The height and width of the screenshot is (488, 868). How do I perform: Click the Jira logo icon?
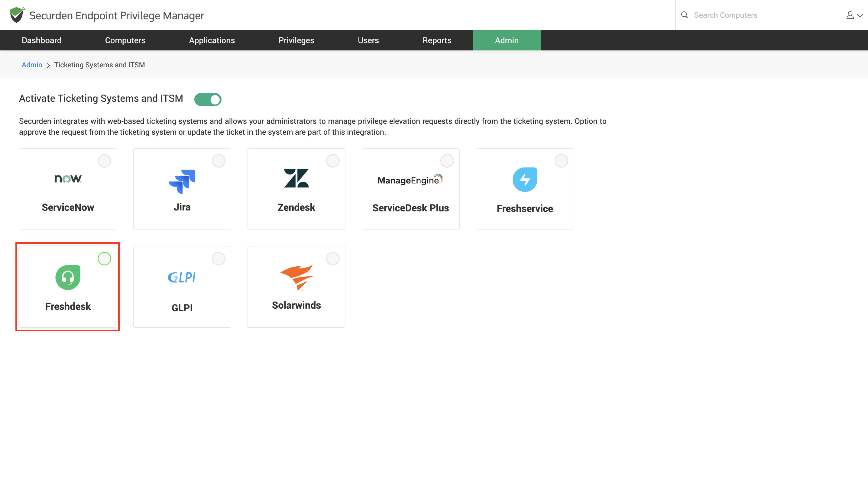click(x=182, y=181)
